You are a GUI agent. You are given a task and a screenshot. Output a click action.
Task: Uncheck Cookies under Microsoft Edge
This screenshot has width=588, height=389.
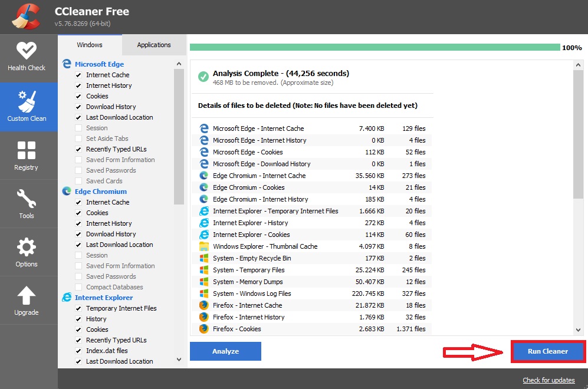click(x=79, y=96)
